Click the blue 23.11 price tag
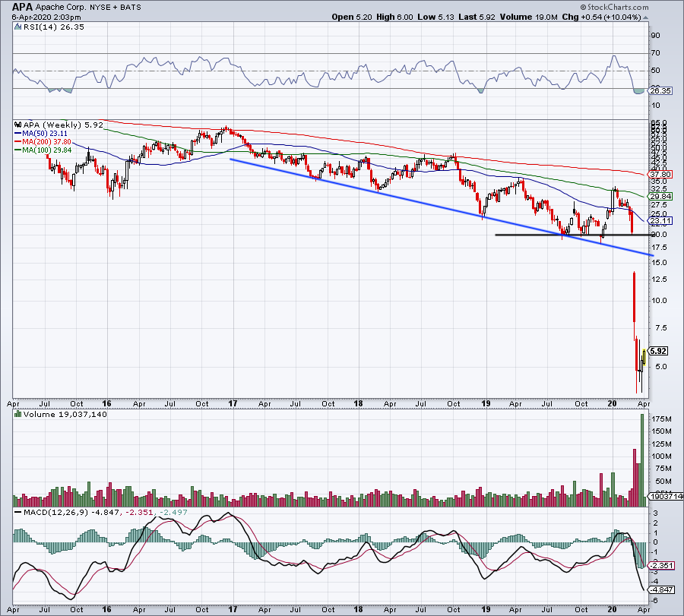Screen dimensions: 684x616 (x=658, y=221)
